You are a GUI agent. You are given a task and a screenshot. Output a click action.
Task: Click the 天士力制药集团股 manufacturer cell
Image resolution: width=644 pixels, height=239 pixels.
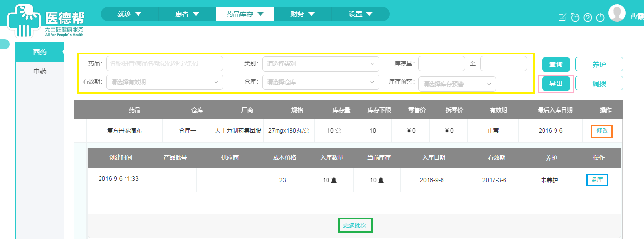(x=238, y=131)
